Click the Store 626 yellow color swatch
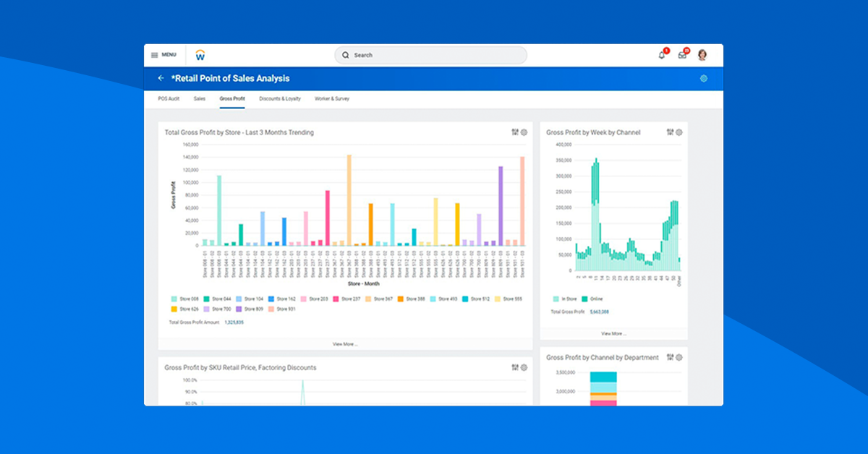Screen dimensions: 868x454 (x=174, y=309)
